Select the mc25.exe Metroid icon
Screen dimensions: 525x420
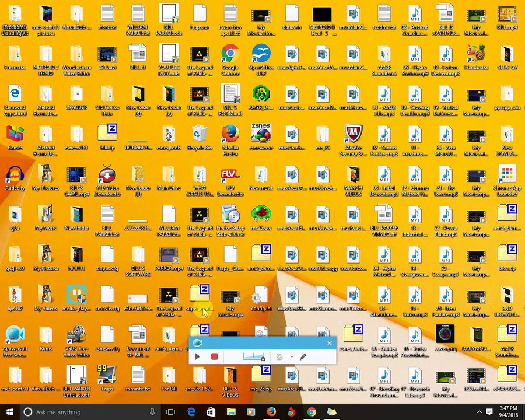[x=261, y=218]
